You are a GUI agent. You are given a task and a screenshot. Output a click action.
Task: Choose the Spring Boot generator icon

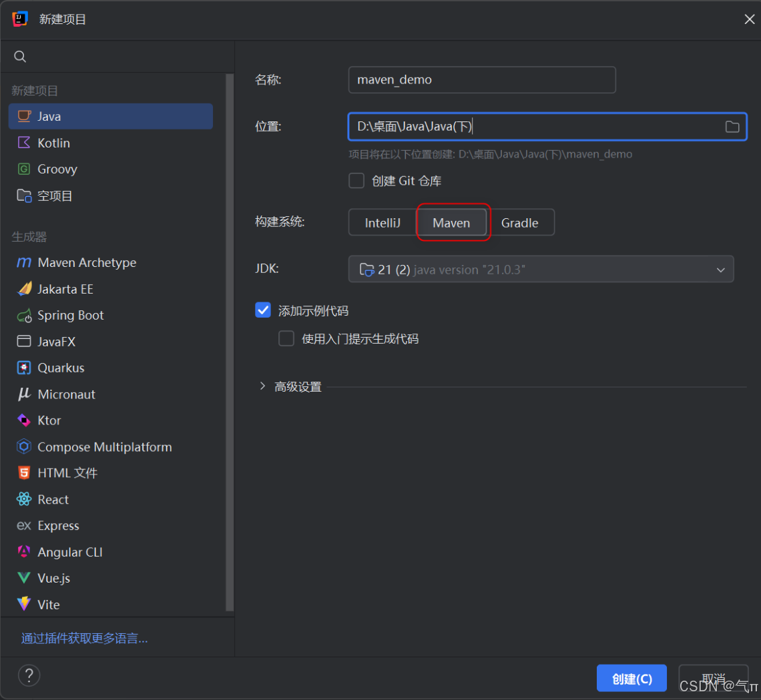click(24, 316)
